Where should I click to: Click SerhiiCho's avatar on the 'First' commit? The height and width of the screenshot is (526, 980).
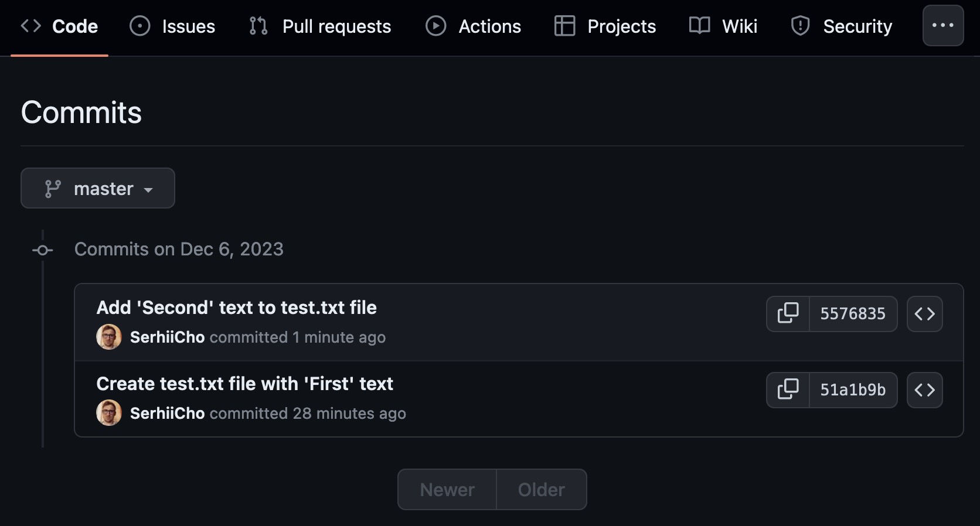click(108, 413)
